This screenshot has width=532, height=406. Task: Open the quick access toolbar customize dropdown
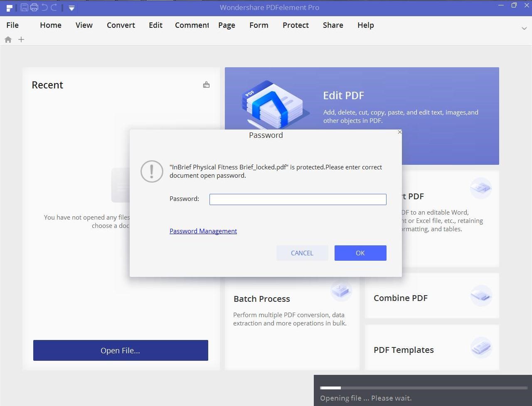coord(71,8)
